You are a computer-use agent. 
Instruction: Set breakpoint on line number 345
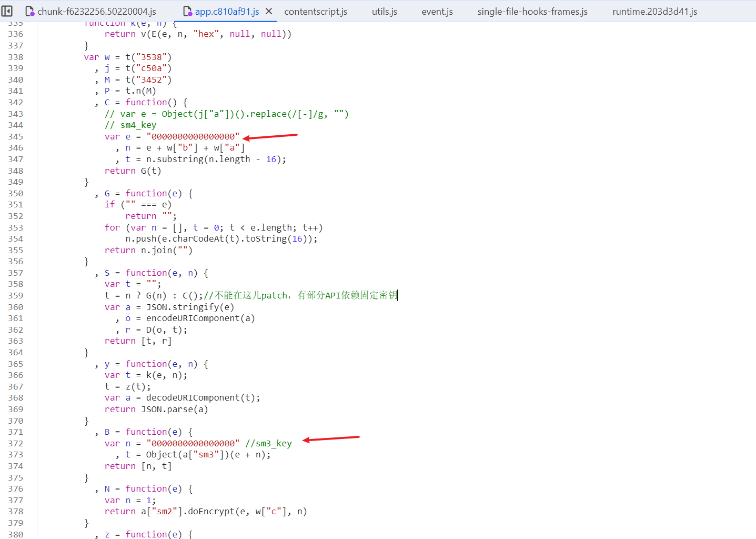(x=16, y=137)
